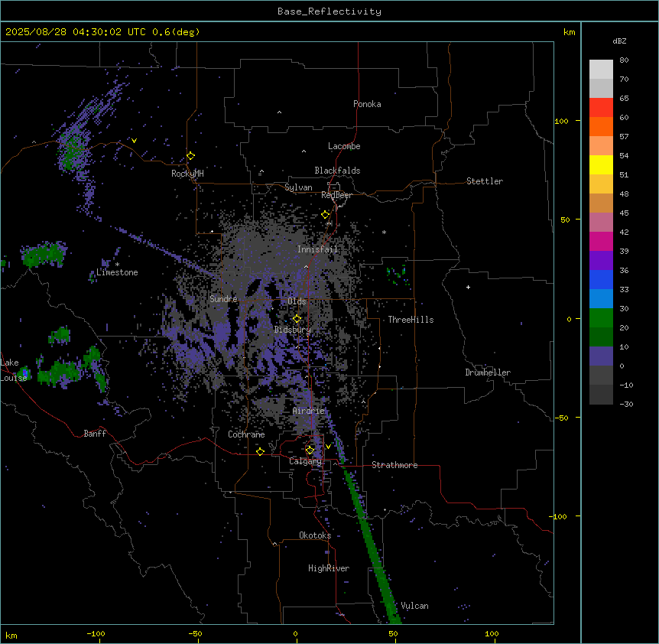This screenshot has height=644, width=659.
Task: Click the yellow diamond marker south of RedDeer
Action: [325, 215]
